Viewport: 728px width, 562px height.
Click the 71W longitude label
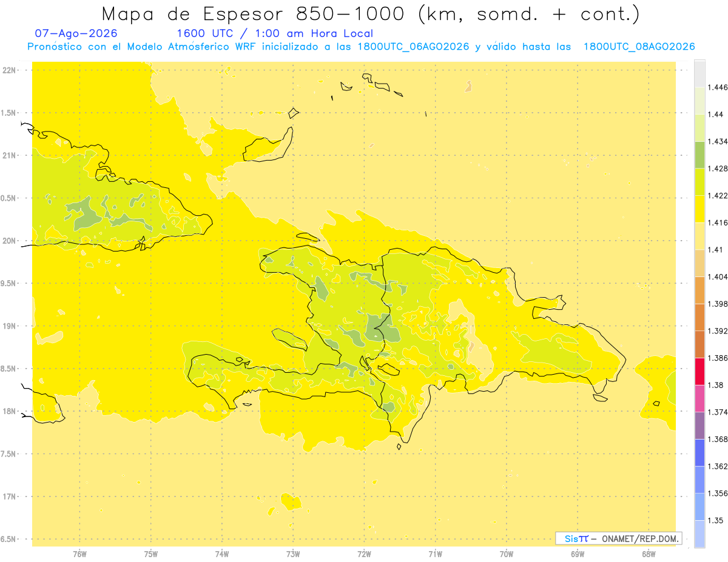pos(435,554)
